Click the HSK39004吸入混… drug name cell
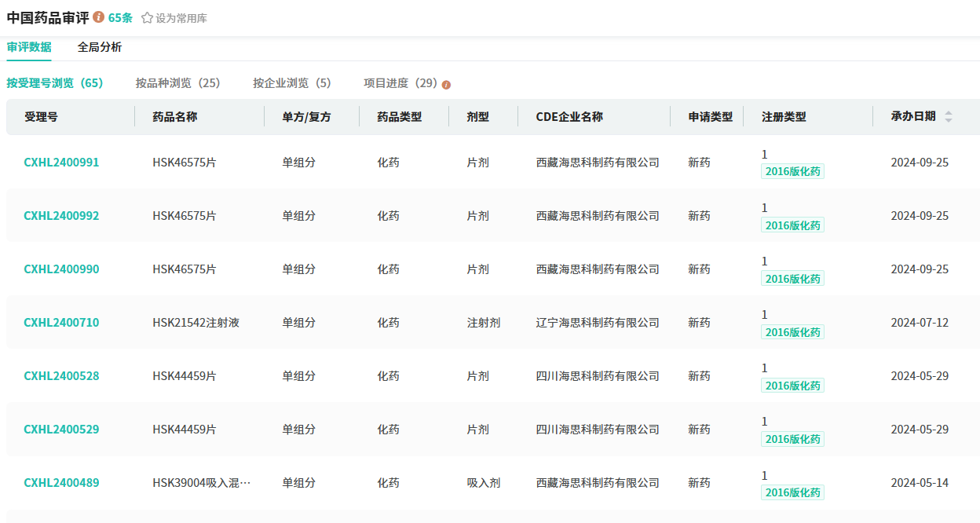This screenshot has width=980, height=523. tap(202, 483)
